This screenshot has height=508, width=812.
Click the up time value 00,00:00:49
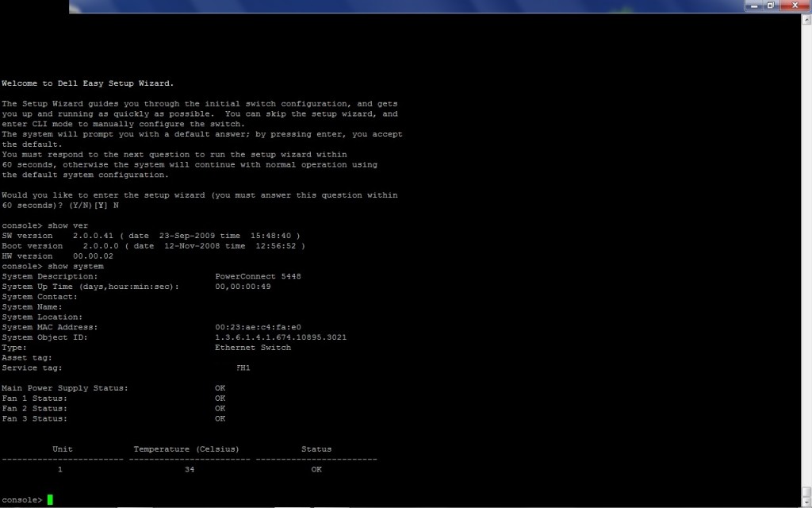(x=243, y=287)
